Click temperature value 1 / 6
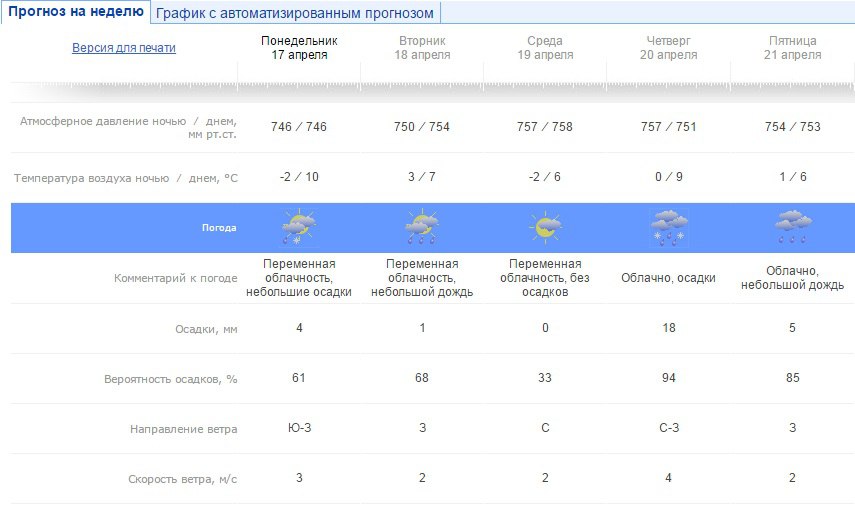The height and width of the screenshot is (517, 855). tap(792, 177)
